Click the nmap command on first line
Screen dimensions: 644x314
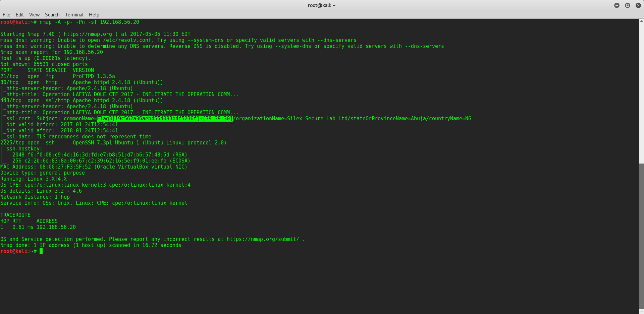click(x=89, y=22)
